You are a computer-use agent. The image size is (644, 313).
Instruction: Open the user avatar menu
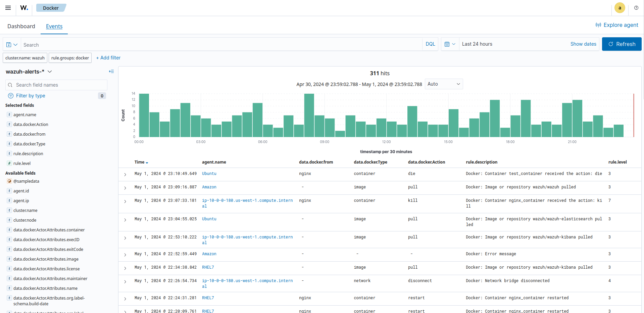pos(620,8)
